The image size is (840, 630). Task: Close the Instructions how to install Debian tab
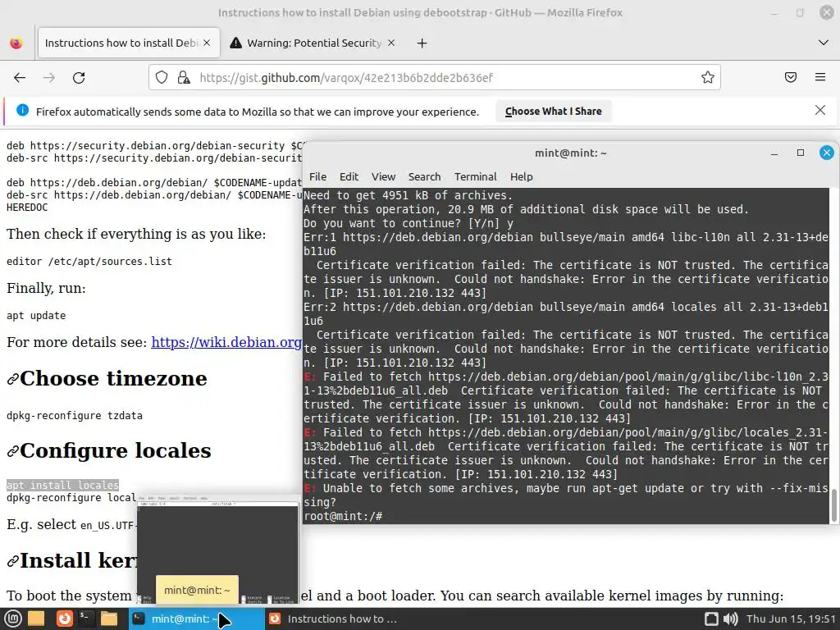coord(207,43)
